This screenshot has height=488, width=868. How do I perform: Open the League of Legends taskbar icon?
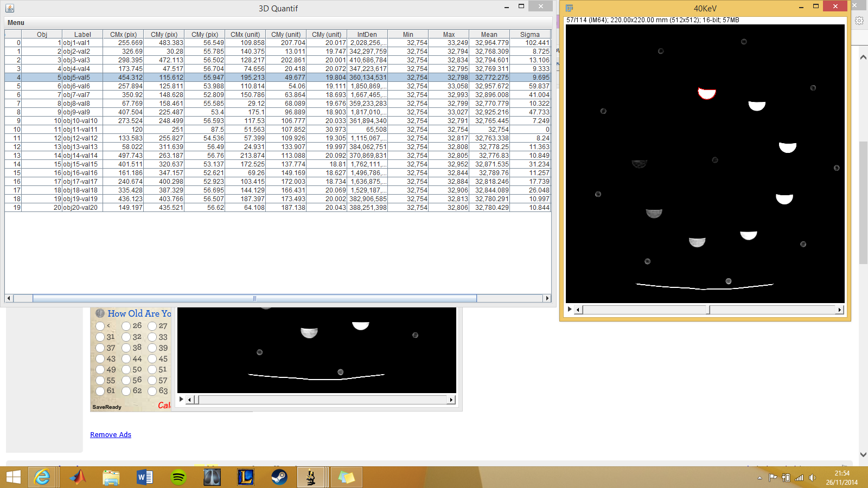(245, 477)
